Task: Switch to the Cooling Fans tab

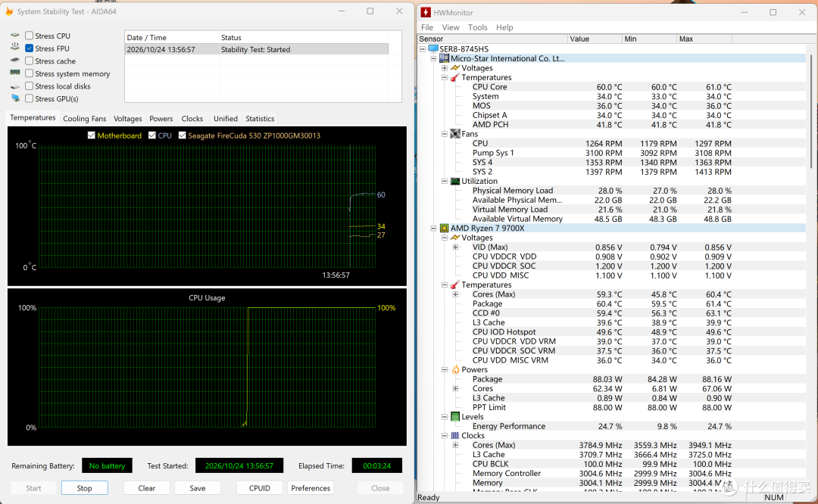Action: tap(85, 118)
